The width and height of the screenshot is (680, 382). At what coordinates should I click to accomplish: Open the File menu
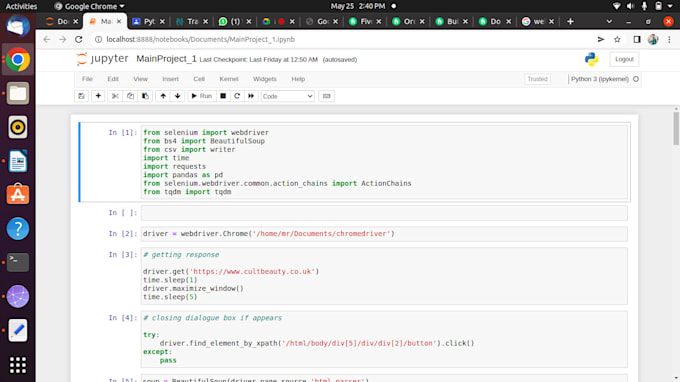pos(87,79)
